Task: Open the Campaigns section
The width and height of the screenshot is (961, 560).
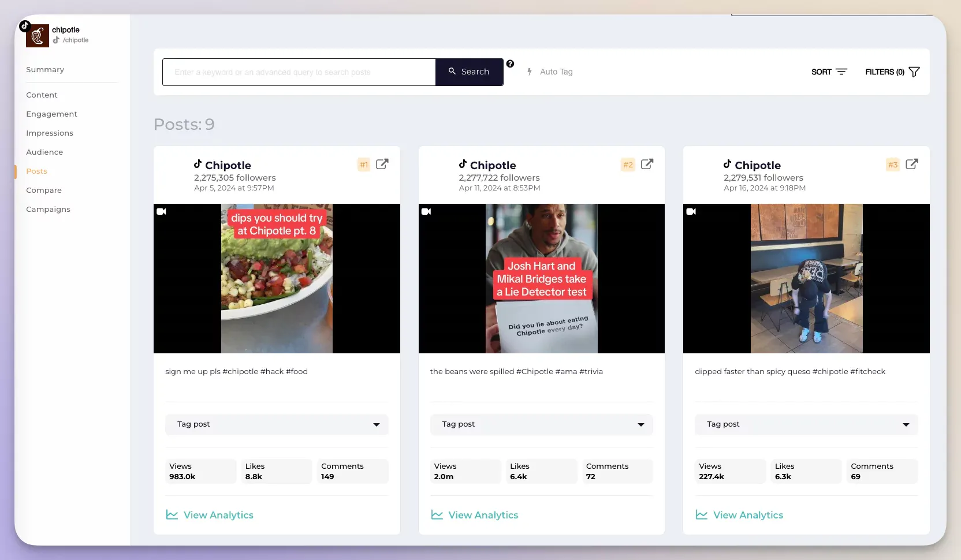Action: tap(48, 209)
